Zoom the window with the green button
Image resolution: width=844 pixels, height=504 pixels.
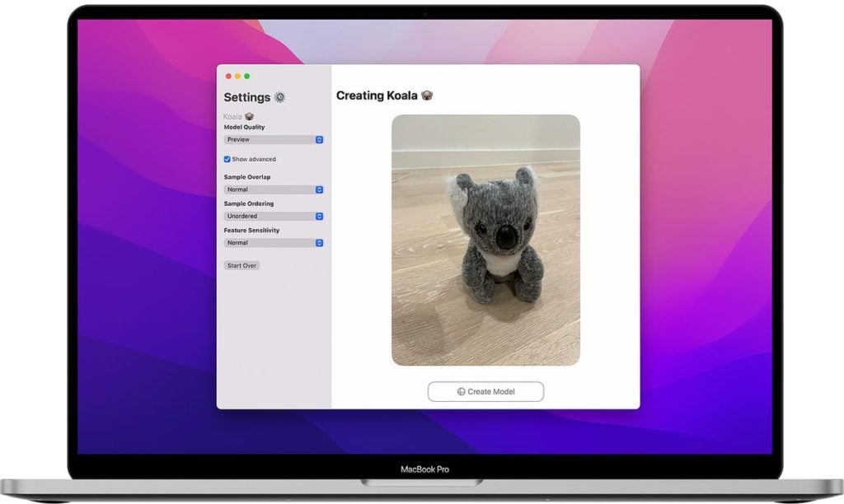coord(246,76)
